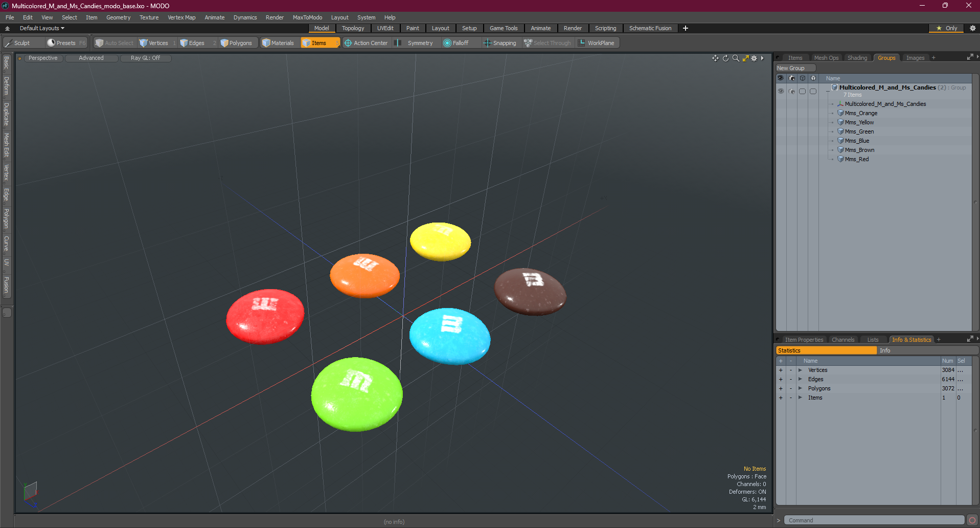Viewport: 980px width, 528px height.
Task: Click the command history record icon
Action: pyautogui.click(x=972, y=520)
